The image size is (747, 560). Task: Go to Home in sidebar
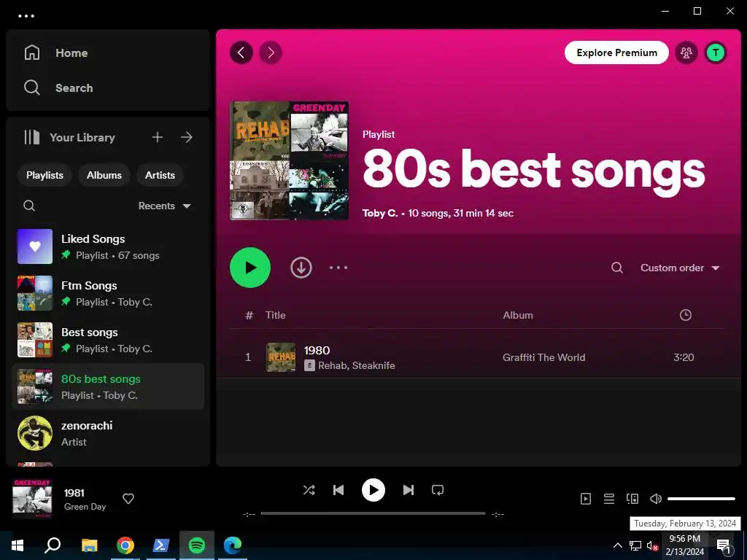tap(56, 52)
